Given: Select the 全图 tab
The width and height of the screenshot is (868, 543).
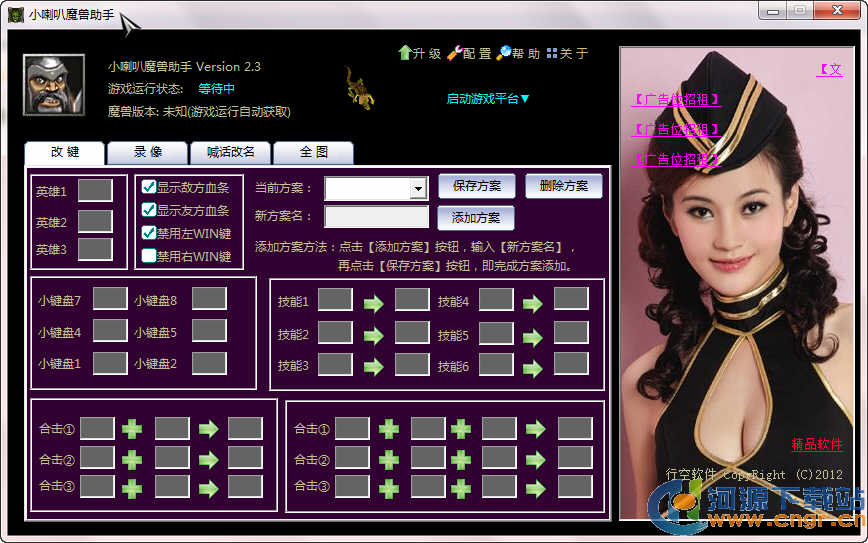Looking at the screenshot, I should coord(313,152).
